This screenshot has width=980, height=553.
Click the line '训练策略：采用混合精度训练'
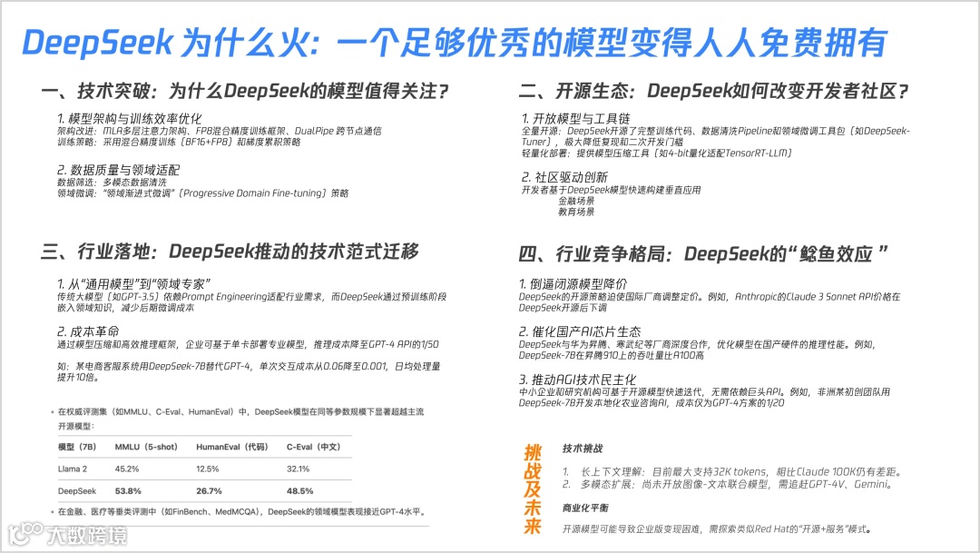[x=179, y=142]
